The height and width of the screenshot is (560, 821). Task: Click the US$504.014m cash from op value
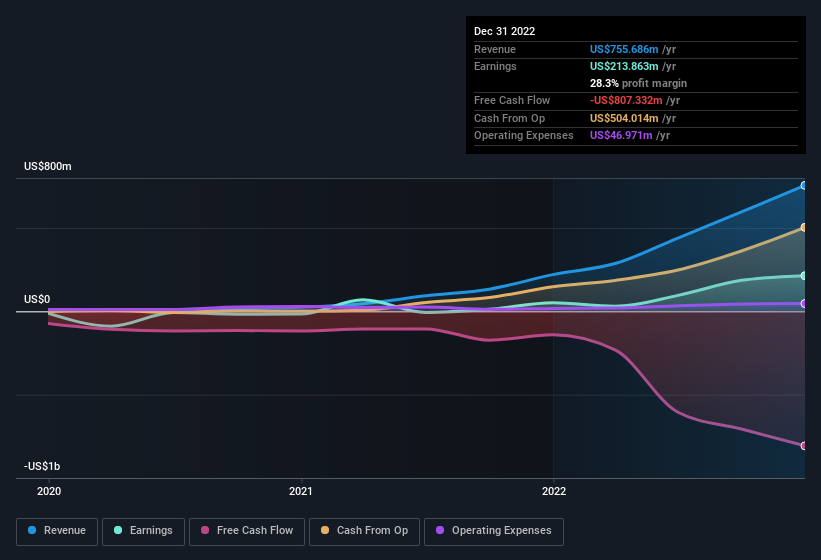click(x=624, y=118)
